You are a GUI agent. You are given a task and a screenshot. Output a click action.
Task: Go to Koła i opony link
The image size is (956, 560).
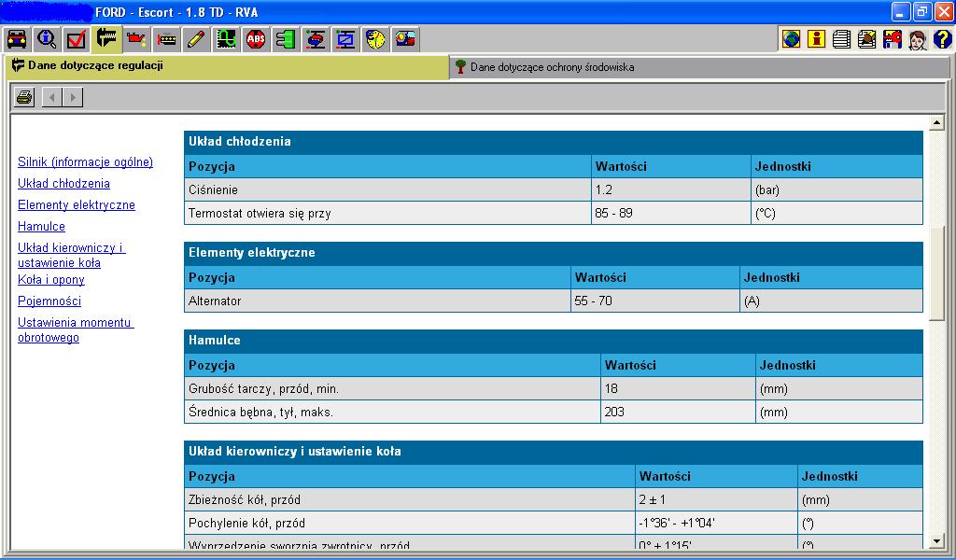click(51, 280)
